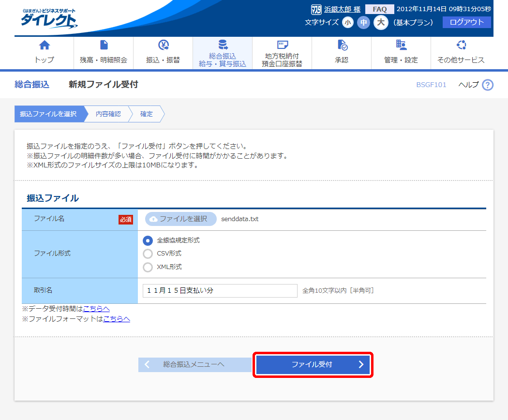This screenshot has width=508, height=420.
Task: Click the yen transfer (振込・振替) icon
Action: (163, 45)
